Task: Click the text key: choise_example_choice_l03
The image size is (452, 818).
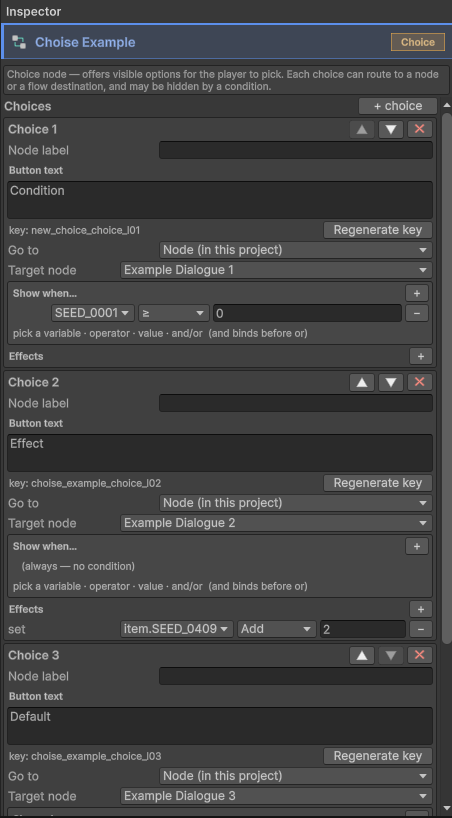Action: 85,756
